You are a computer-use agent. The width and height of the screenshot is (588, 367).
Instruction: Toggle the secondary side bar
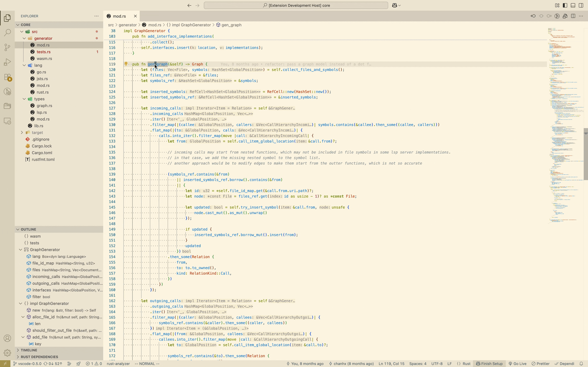pos(581,5)
